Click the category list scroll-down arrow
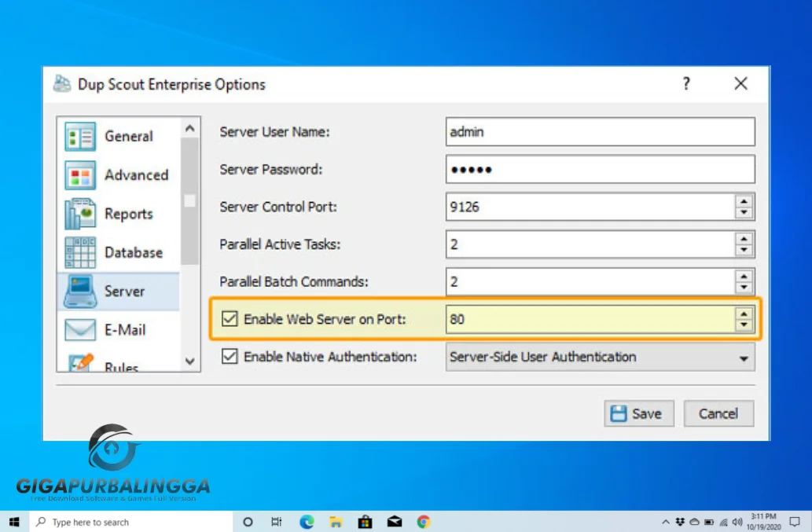This screenshot has width=812, height=532. pyautogui.click(x=190, y=361)
